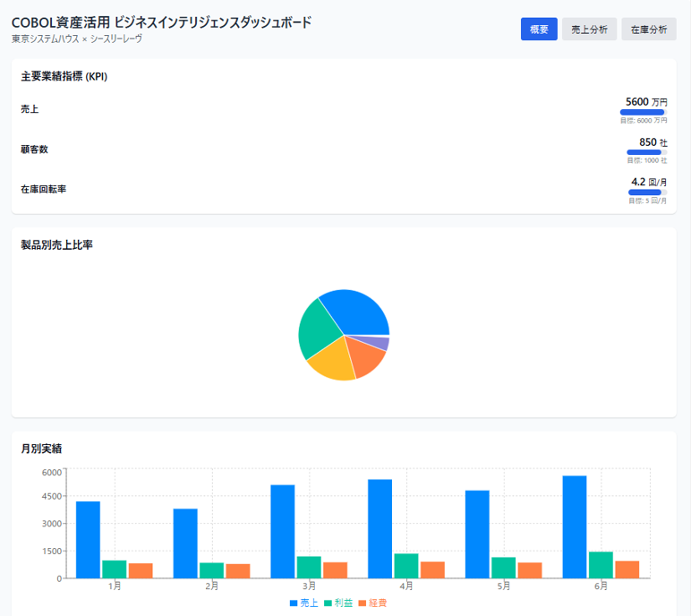Click the blue 売上 bar for 1月

click(88, 539)
